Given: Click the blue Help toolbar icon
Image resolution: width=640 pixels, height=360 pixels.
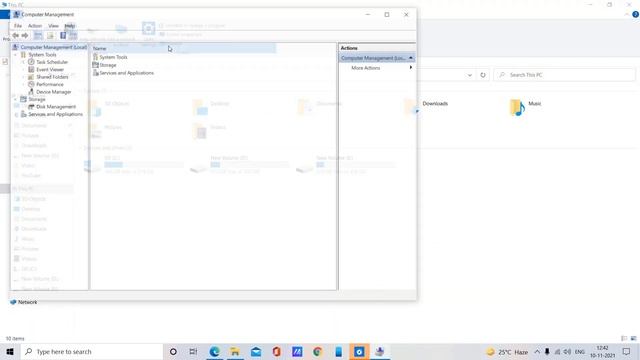Looking at the screenshot, I should point(63,36).
